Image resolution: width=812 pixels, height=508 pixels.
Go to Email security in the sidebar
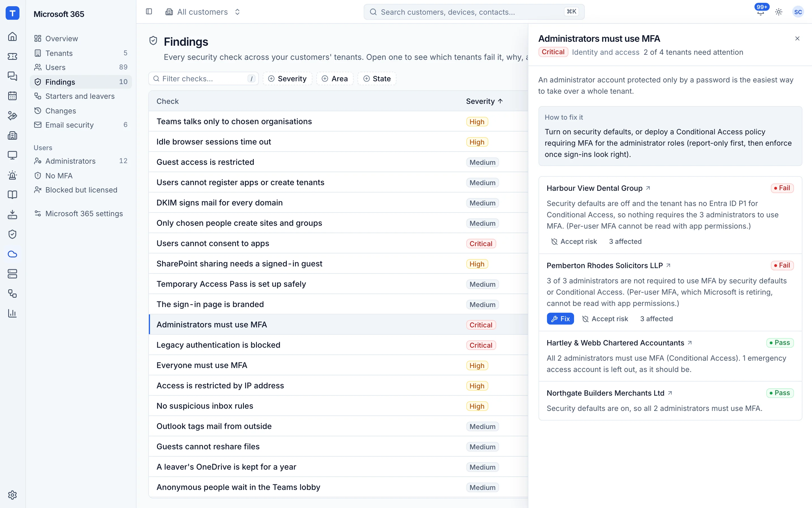(x=81, y=125)
